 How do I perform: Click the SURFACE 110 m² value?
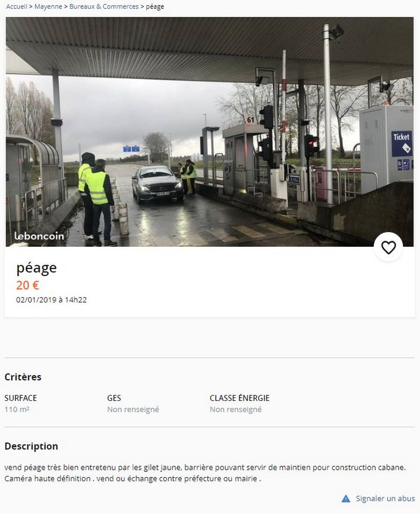tap(17, 410)
